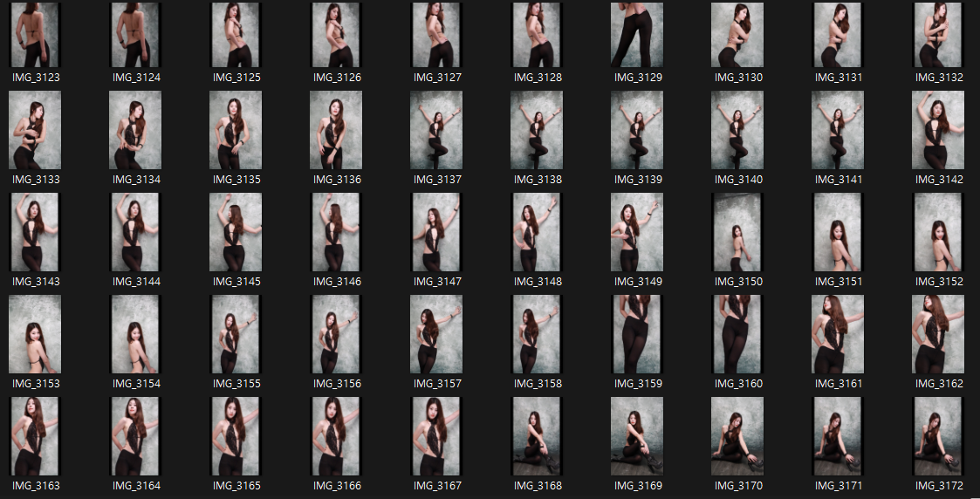Screen dimensions: 980x499
Task: Select the IMG_3168 thumbnail
Action: click(537, 436)
